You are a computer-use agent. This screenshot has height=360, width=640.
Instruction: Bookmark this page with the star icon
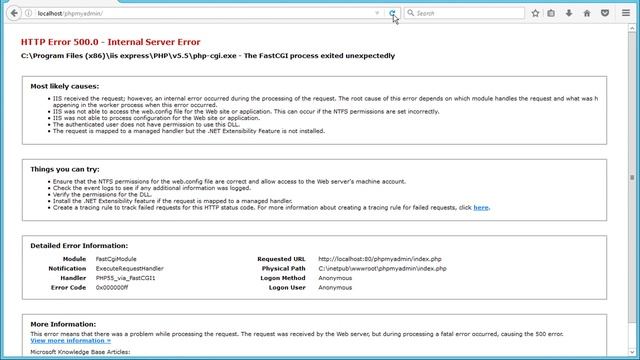point(535,13)
